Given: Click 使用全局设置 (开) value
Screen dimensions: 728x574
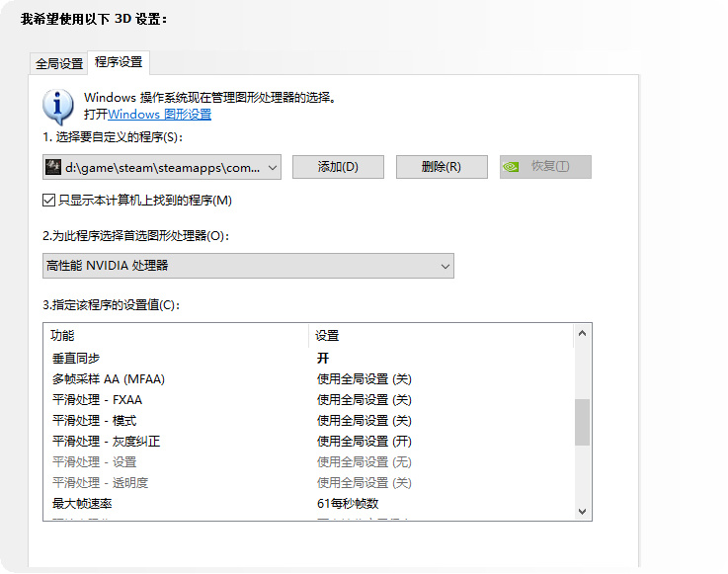Looking at the screenshot, I should pyautogui.click(x=364, y=442).
